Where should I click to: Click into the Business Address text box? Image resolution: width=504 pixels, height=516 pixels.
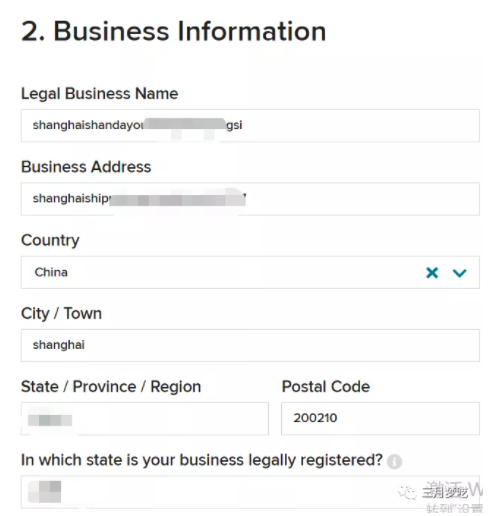[250, 199]
